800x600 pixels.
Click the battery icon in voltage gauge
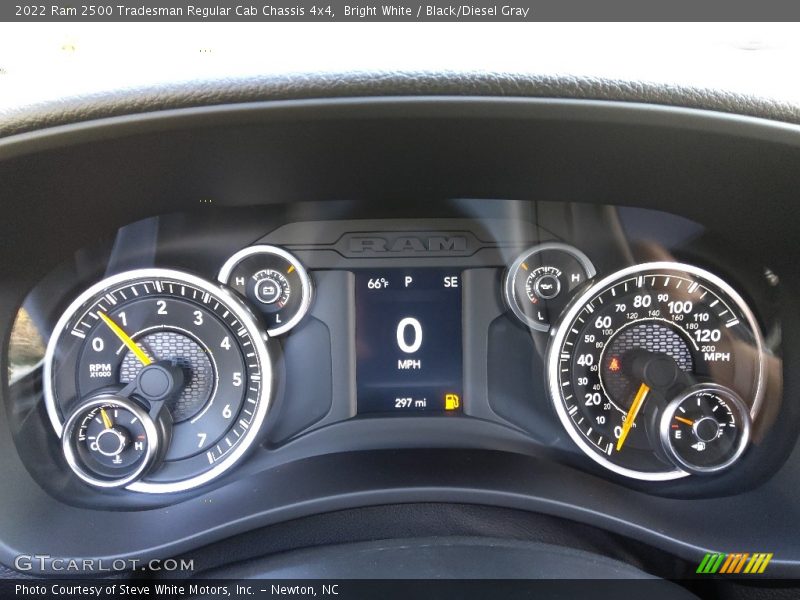(x=268, y=291)
